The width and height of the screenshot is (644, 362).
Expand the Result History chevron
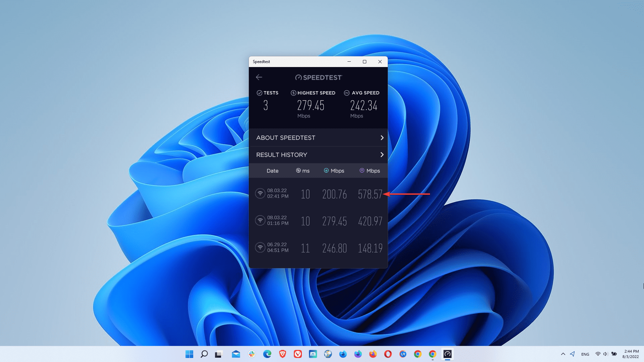(382, 155)
